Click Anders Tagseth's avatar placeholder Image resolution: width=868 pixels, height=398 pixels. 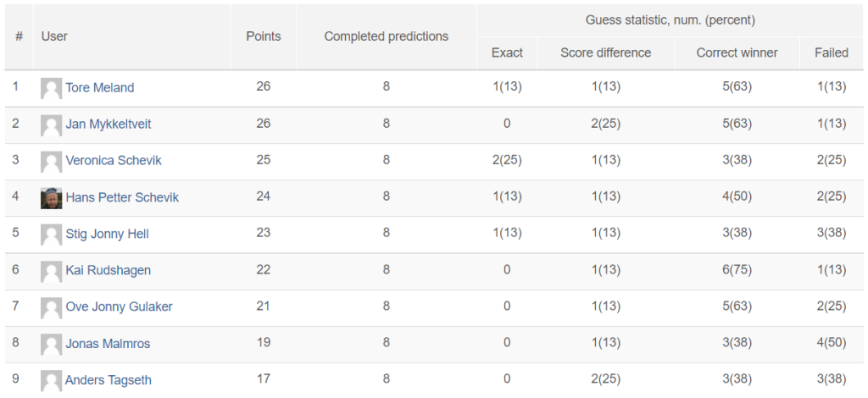coord(52,380)
